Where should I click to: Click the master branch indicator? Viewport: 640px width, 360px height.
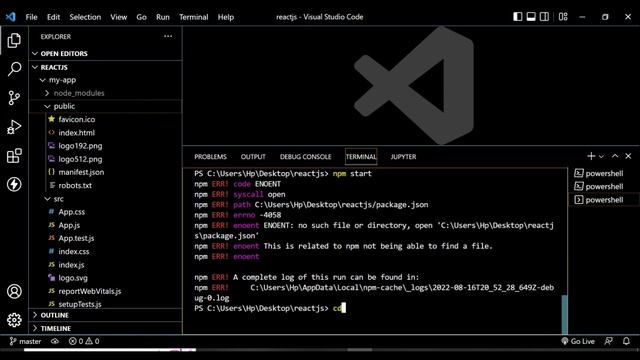pyautogui.click(x=25, y=341)
